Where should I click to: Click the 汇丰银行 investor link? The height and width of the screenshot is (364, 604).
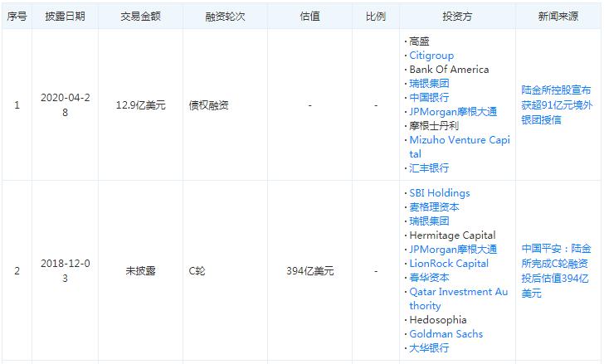click(x=429, y=167)
